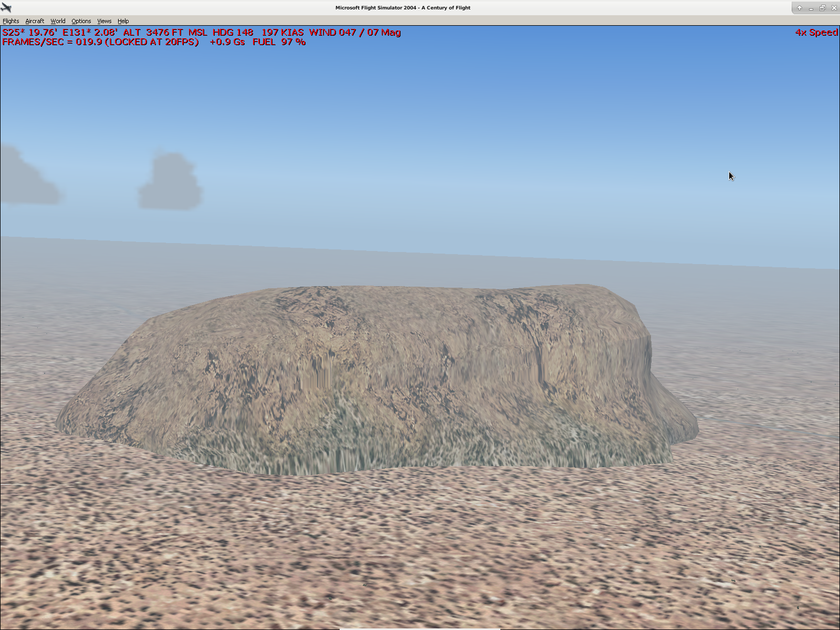Screen dimensions: 840x630
Task: Open the Aircraft menu
Action: pyautogui.click(x=35, y=21)
